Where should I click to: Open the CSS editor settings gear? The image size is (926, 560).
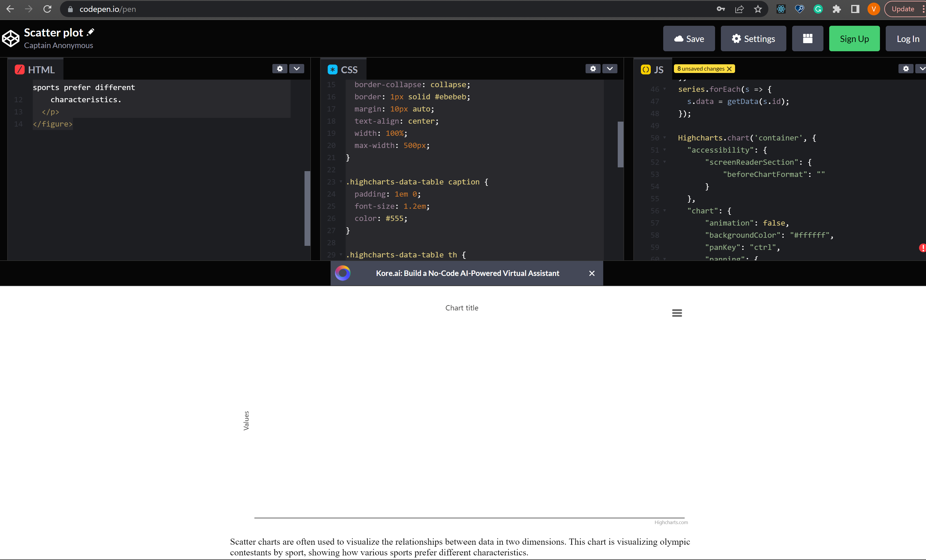tap(593, 69)
